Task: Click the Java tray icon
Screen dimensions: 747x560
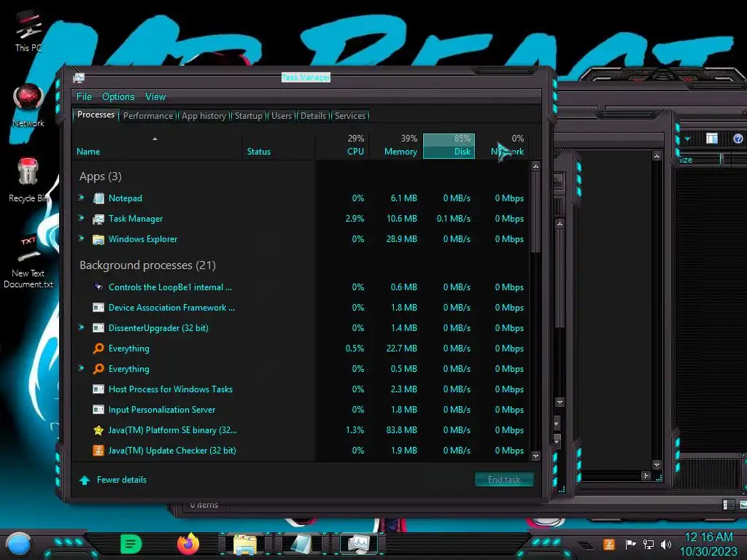Action: [x=609, y=544]
